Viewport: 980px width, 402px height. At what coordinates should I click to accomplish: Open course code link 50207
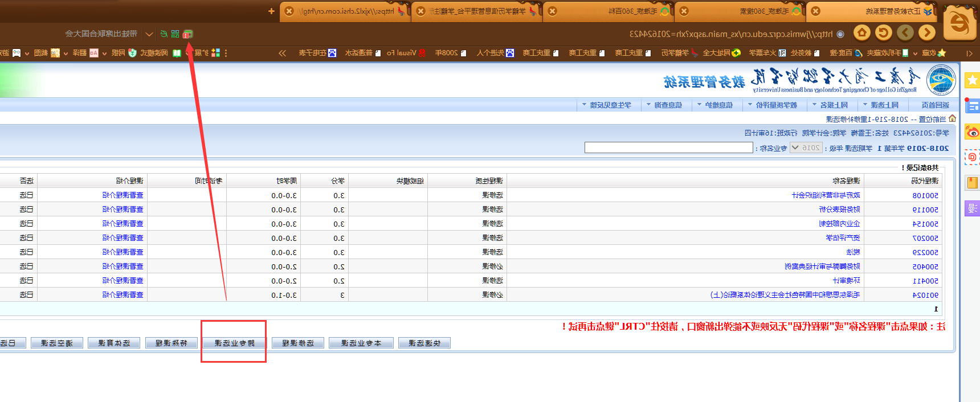(x=925, y=238)
